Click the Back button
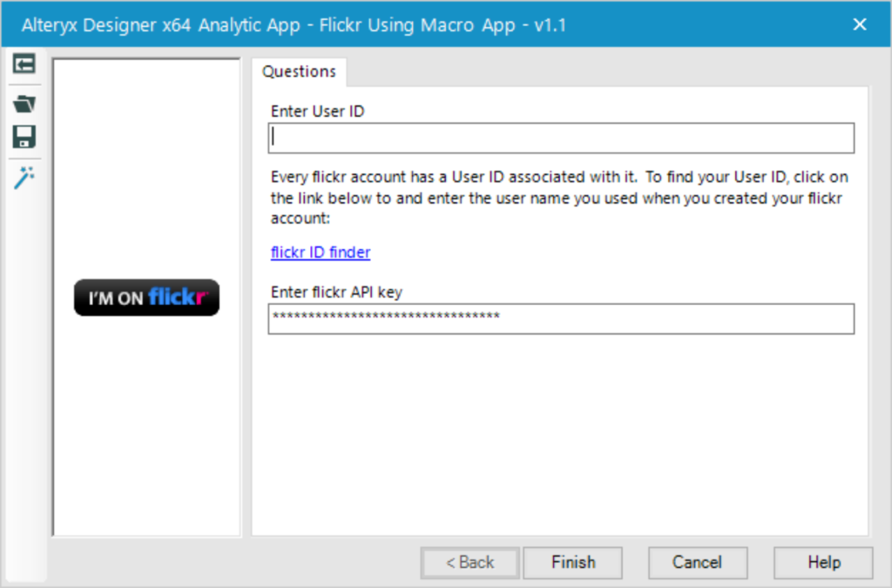This screenshot has width=892, height=588. 470,563
